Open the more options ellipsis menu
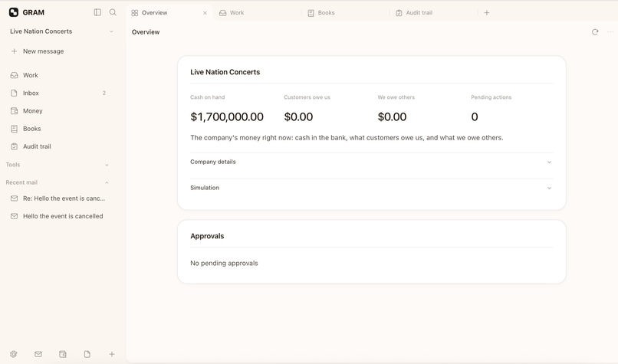Image resolution: width=618 pixels, height=364 pixels. click(x=610, y=32)
